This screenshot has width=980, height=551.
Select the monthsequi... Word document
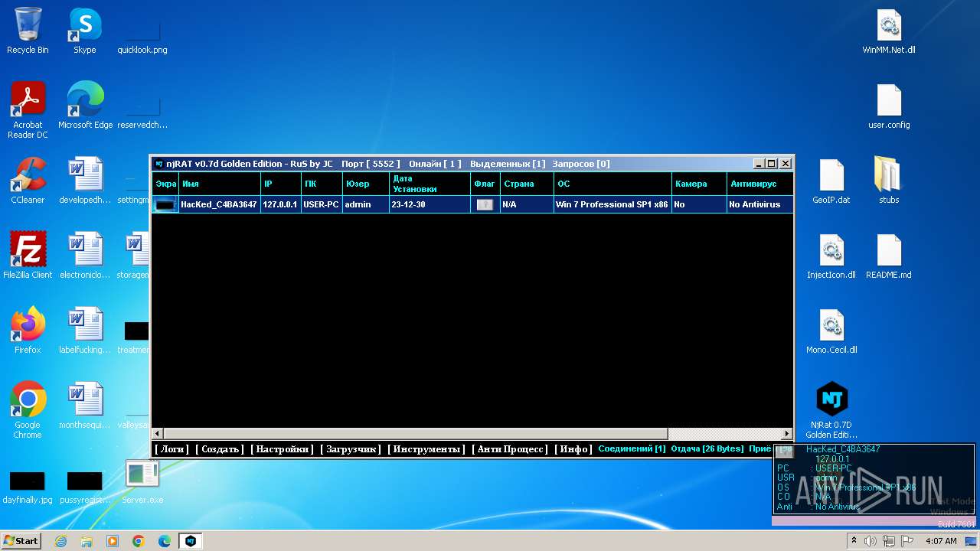click(x=85, y=406)
